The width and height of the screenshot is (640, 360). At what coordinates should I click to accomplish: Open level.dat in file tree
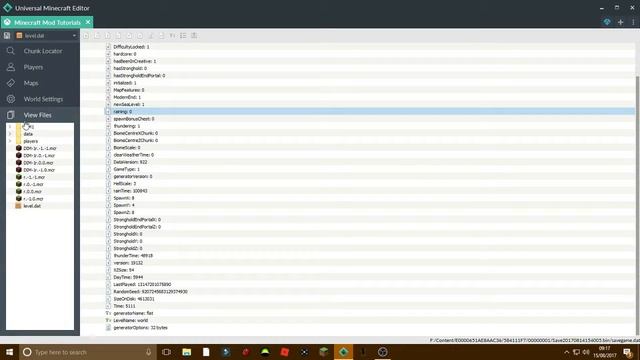tap(32, 206)
